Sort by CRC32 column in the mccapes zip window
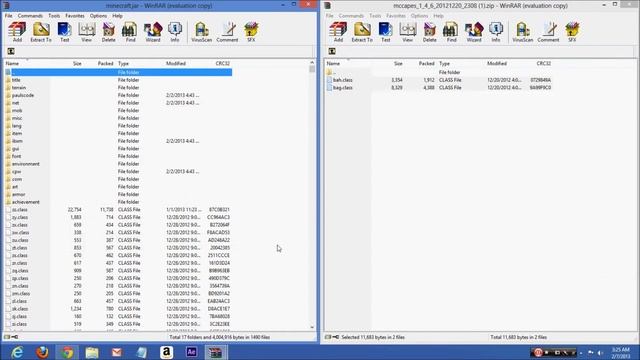 544,64
